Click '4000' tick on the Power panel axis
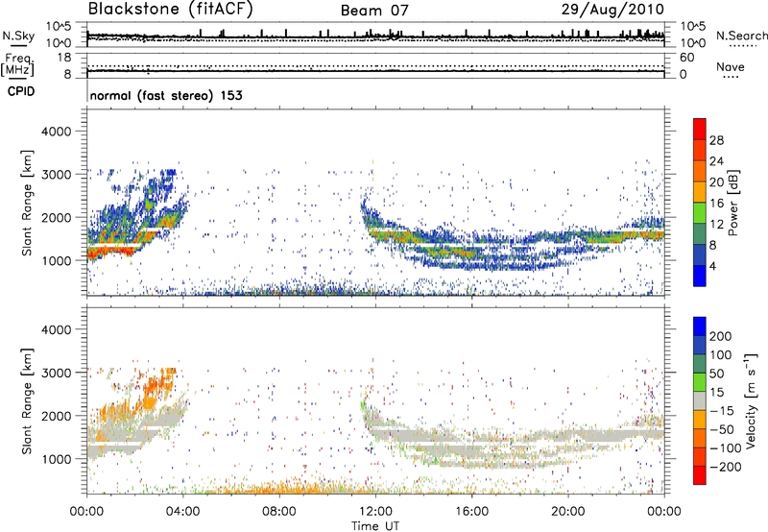The image size is (768, 532). (x=56, y=132)
